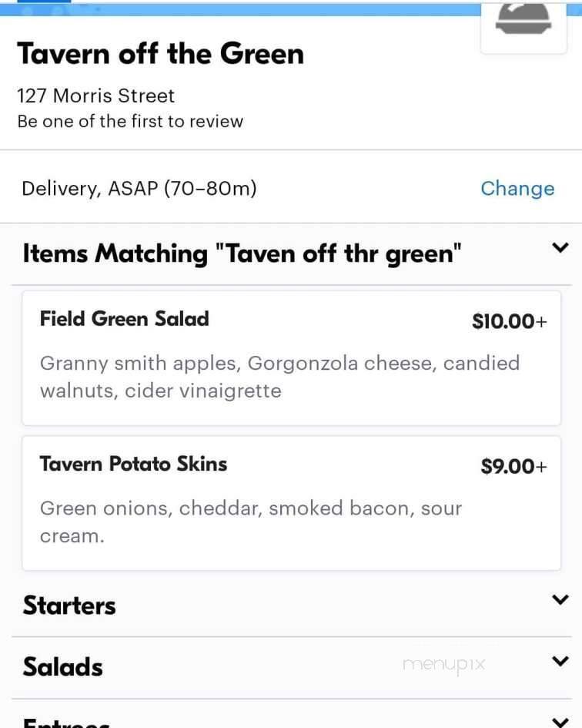582x728 pixels.
Task: Open the Entrees menu category label
Action: click(x=66, y=723)
